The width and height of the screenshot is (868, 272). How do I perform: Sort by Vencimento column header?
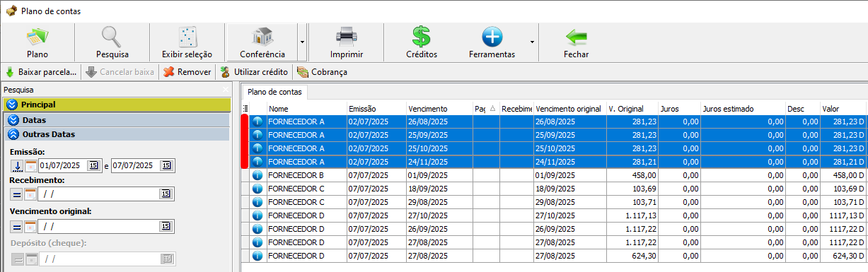pos(439,109)
